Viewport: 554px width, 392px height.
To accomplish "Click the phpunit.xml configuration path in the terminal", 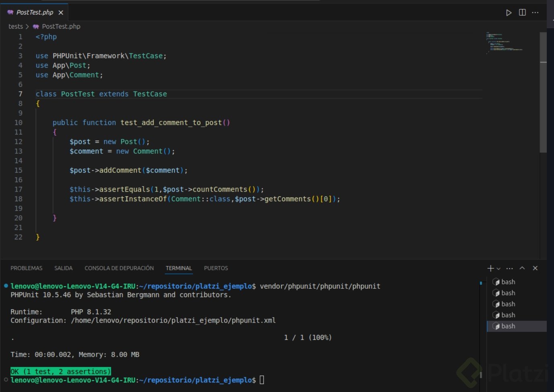I will pos(173,321).
